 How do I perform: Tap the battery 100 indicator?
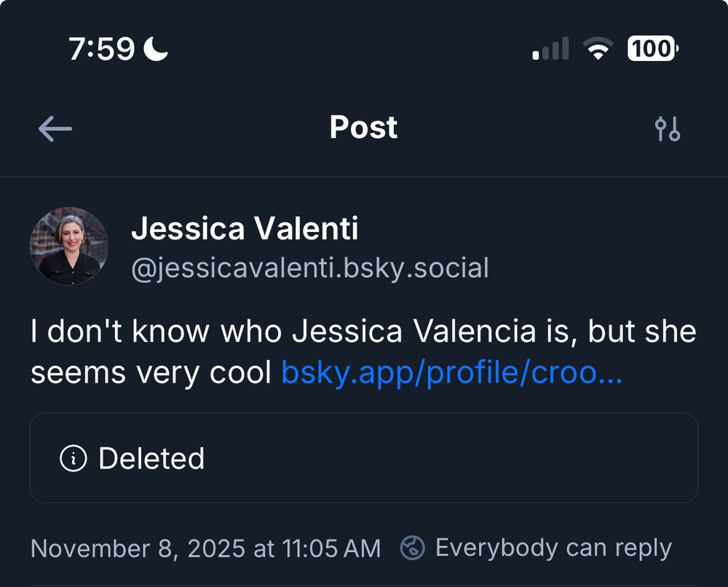pyautogui.click(x=653, y=49)
